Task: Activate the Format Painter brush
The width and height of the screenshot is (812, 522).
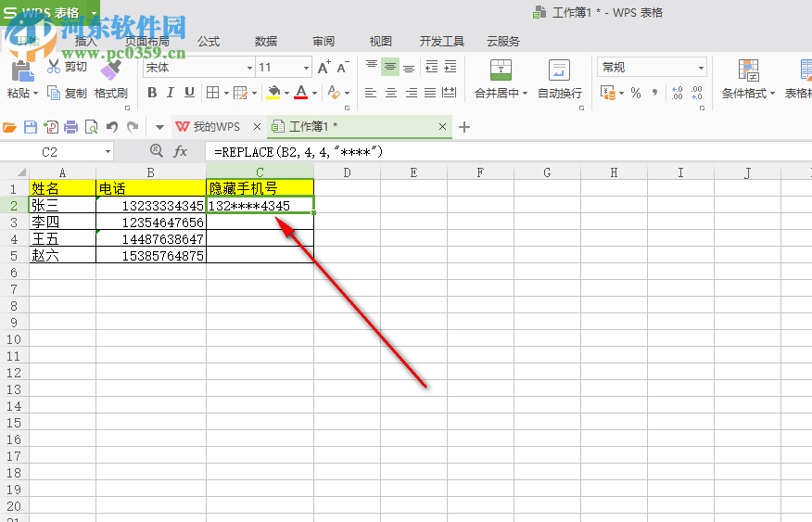Action: pyautogui.click(x=110, y=70)
